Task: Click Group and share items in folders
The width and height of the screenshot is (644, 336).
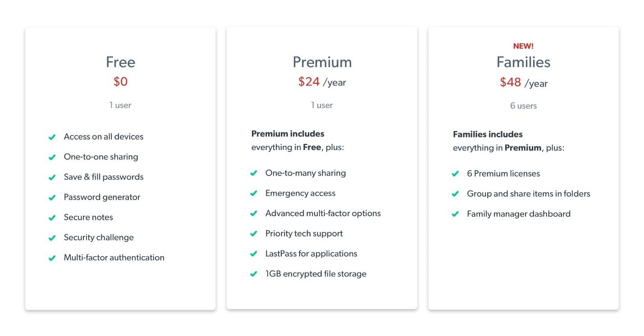Action: pyautogui.click(x=528, y=194)
